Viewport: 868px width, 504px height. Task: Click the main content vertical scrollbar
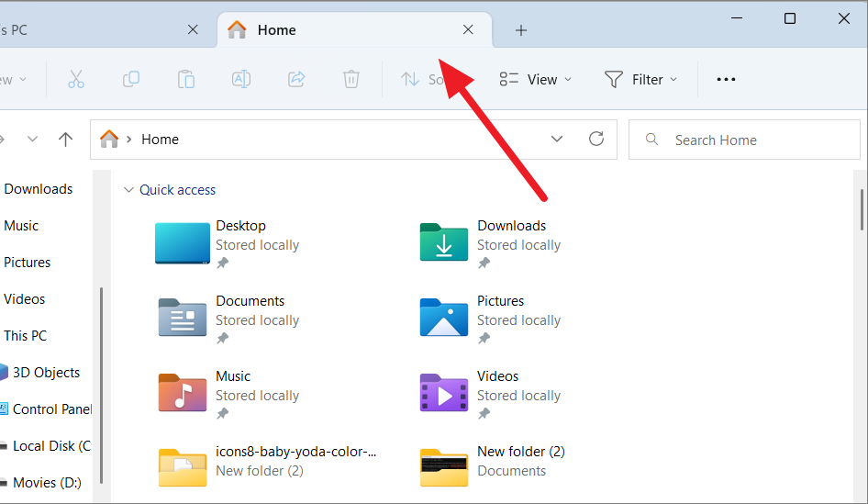pos(862,210)
